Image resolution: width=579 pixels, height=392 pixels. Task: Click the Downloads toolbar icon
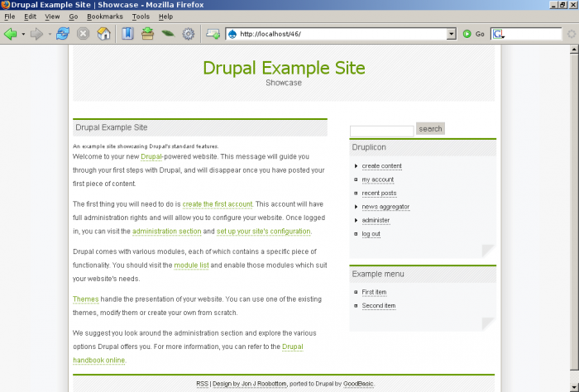pyautogui.click(x=147, y=34)
